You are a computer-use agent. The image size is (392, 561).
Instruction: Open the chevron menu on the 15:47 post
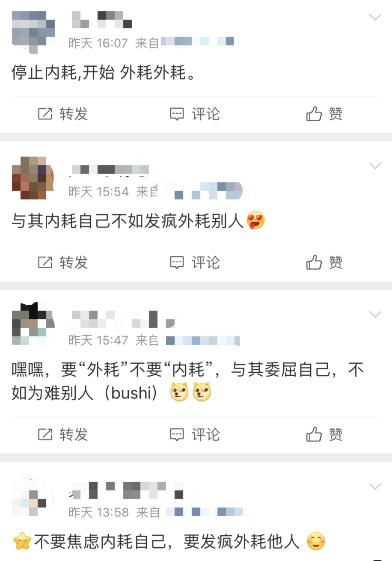click(x=375, y=315)
